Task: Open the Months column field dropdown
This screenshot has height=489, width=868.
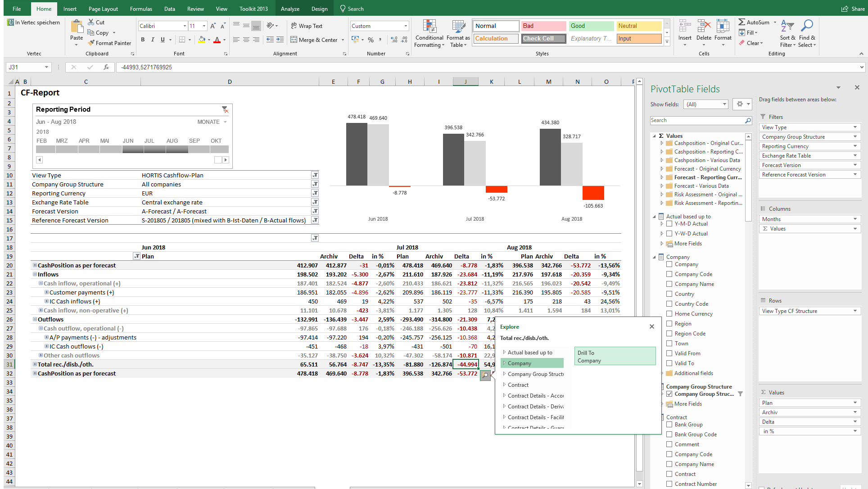Action: 855,219
